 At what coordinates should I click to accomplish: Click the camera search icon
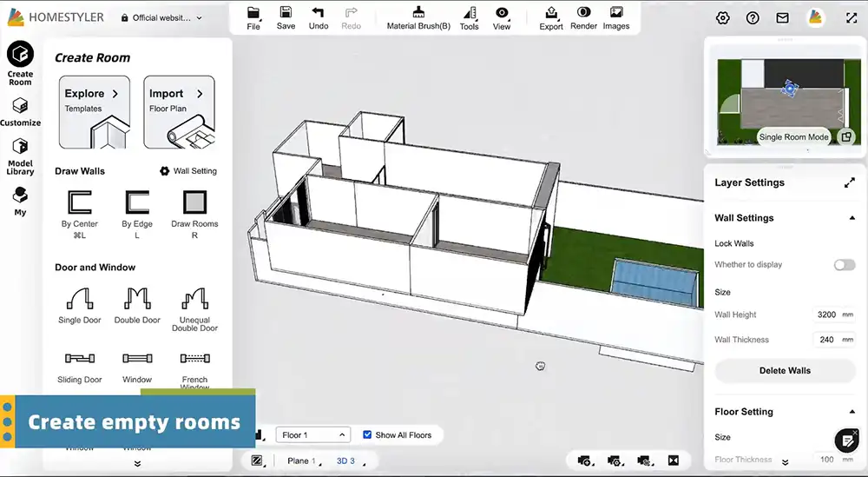coord(644,460)
